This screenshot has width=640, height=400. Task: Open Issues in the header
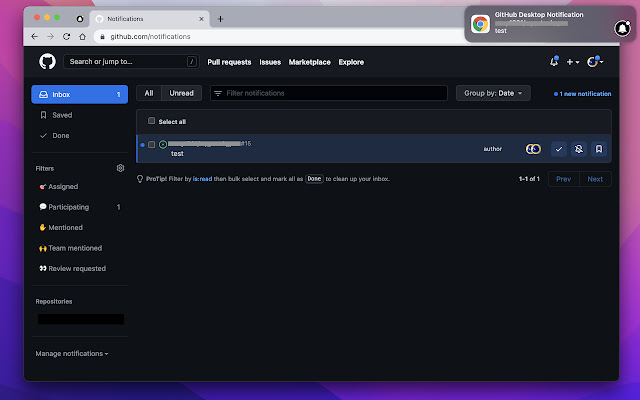[x=270, y=62]
